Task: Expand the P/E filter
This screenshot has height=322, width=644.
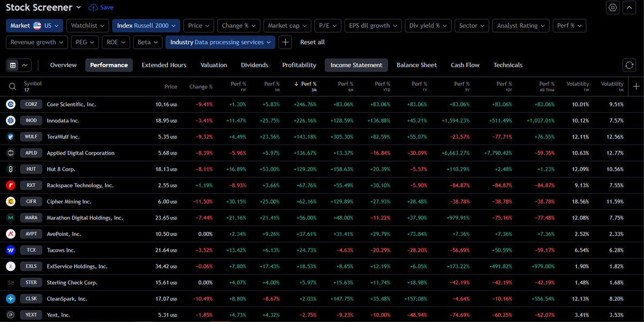Action: coord(328,25)
